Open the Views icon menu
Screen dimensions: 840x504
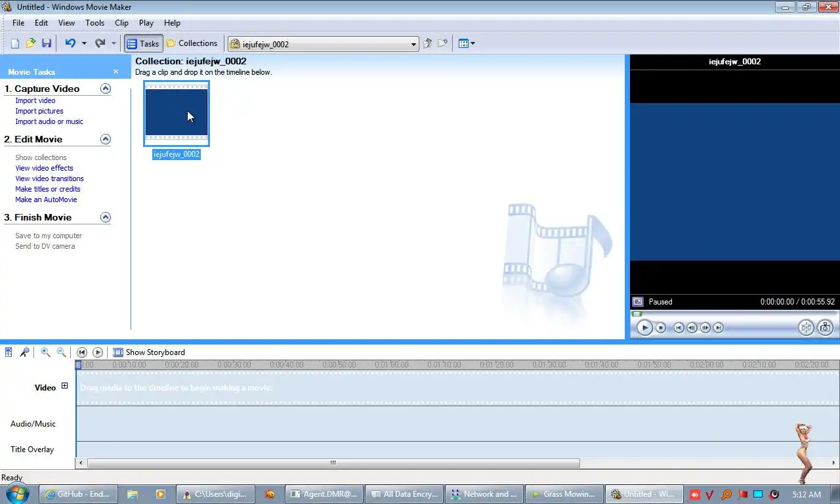[467, 43]
